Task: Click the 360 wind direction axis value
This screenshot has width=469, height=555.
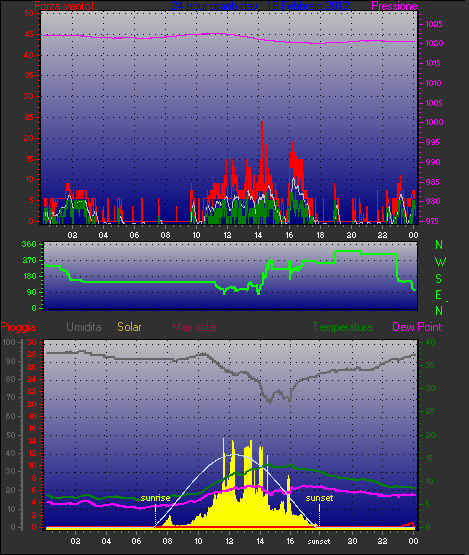Action: 29,244
